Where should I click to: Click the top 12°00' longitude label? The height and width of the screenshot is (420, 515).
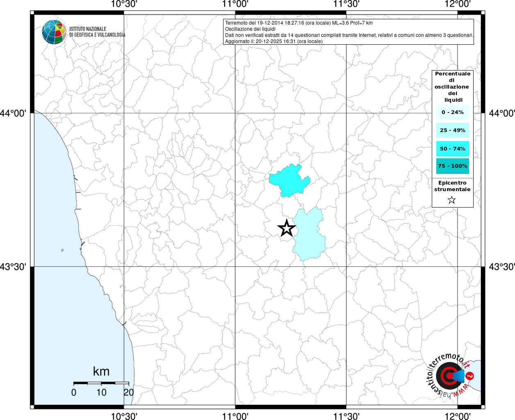458,4
